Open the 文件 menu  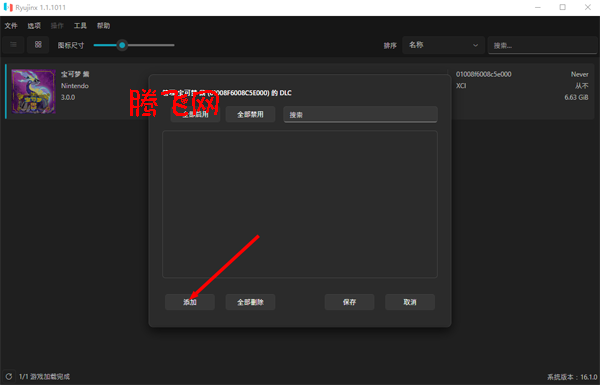(x=11, y=26)
